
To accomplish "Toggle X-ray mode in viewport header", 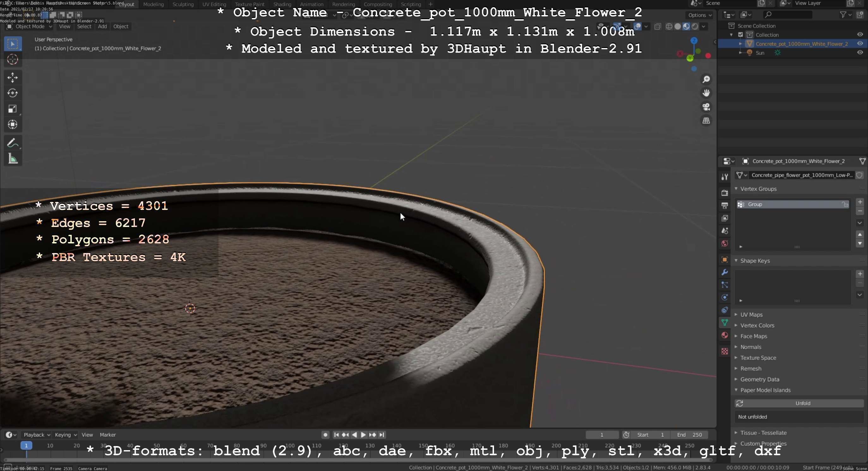I will click(x=657, y=27).
